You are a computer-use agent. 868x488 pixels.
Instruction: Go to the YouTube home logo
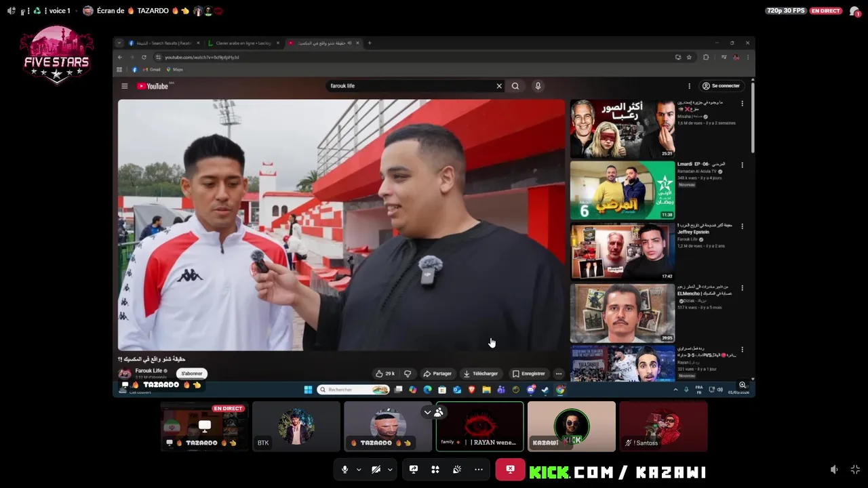[x=153, y=86]
